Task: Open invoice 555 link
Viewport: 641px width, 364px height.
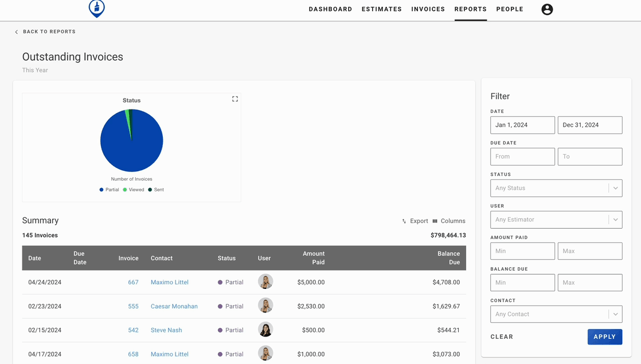Action: (x=133, y=307)
